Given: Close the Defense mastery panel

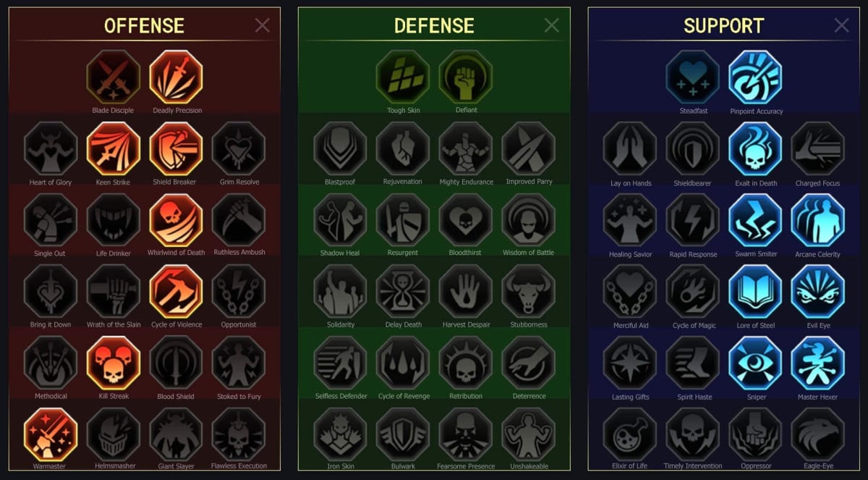Looking at the screenshot, I should 552,25.
